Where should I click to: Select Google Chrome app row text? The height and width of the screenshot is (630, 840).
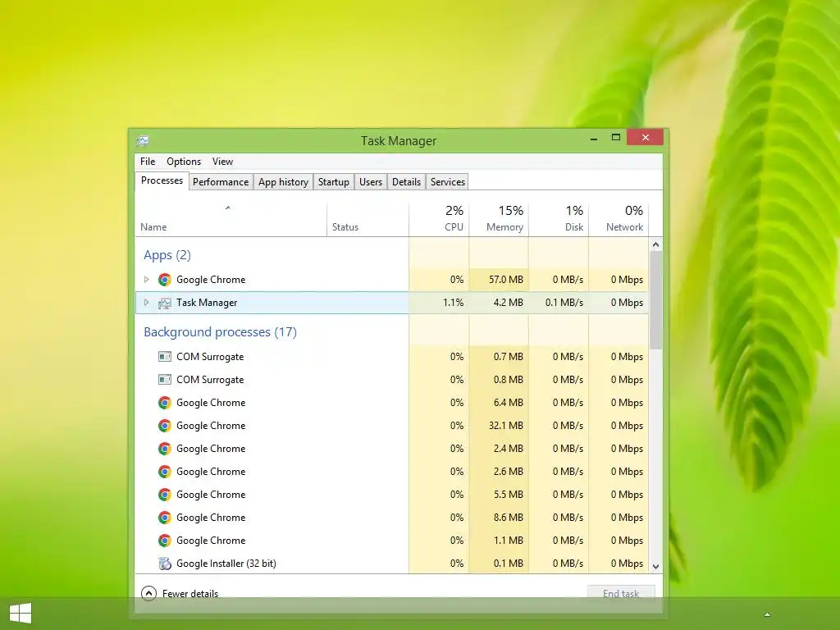(211, 280)
